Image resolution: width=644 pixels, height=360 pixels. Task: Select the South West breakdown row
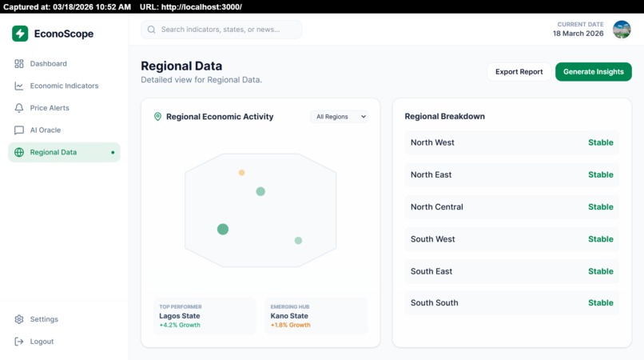pyautogui.click(x=511, y=239)
